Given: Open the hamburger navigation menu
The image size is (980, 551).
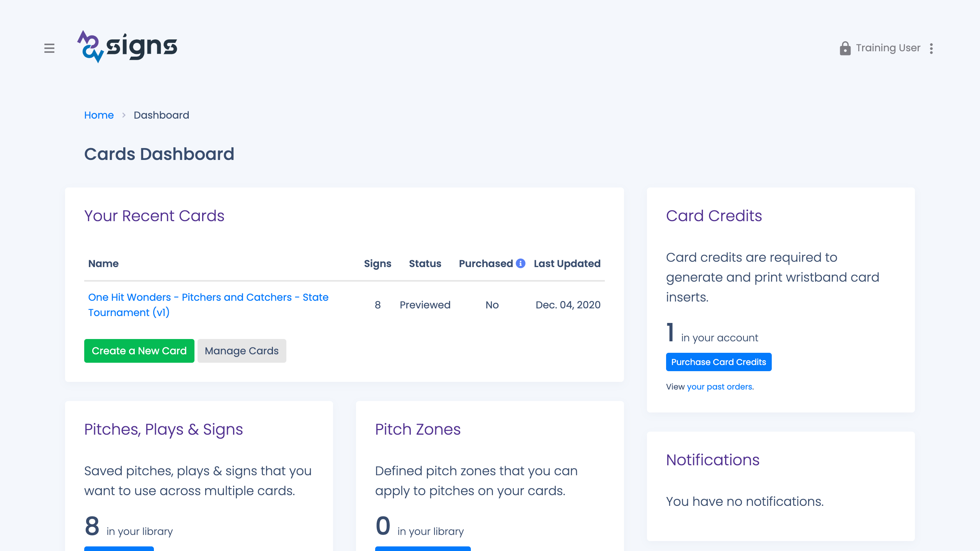Looking at the screenshot, I should [x=50, y=49].
